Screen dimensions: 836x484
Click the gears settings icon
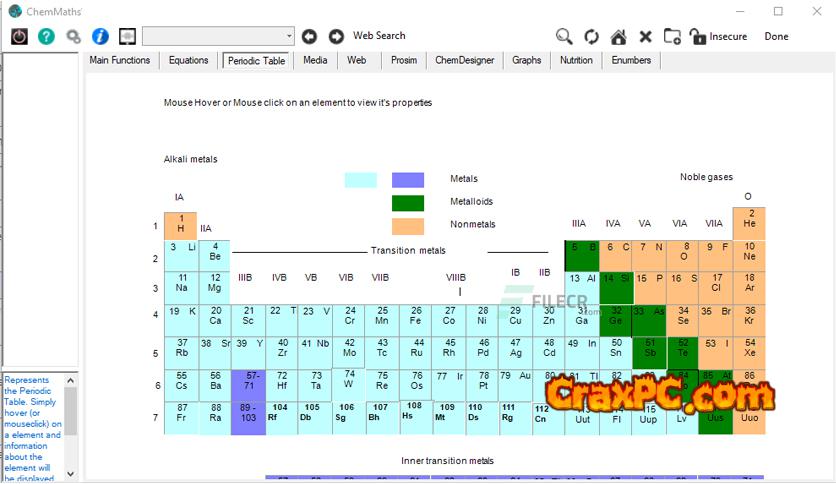point(73,36)
